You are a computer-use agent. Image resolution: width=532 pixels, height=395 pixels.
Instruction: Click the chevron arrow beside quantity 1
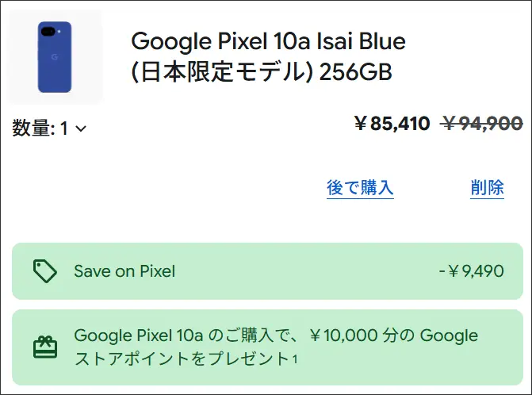coord(80,128)
